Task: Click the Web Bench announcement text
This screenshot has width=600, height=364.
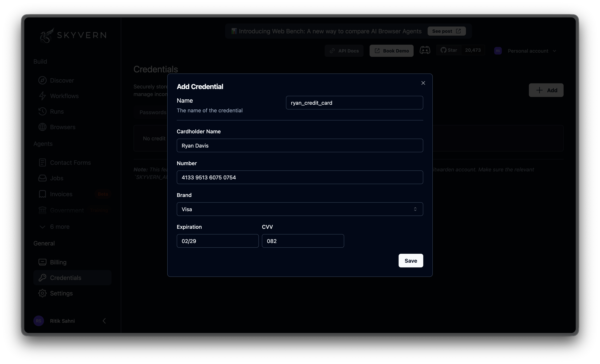Action: [330, 31]
